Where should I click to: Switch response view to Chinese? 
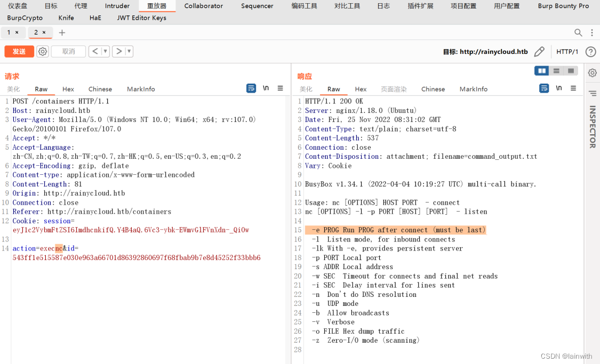pos(433,89)
